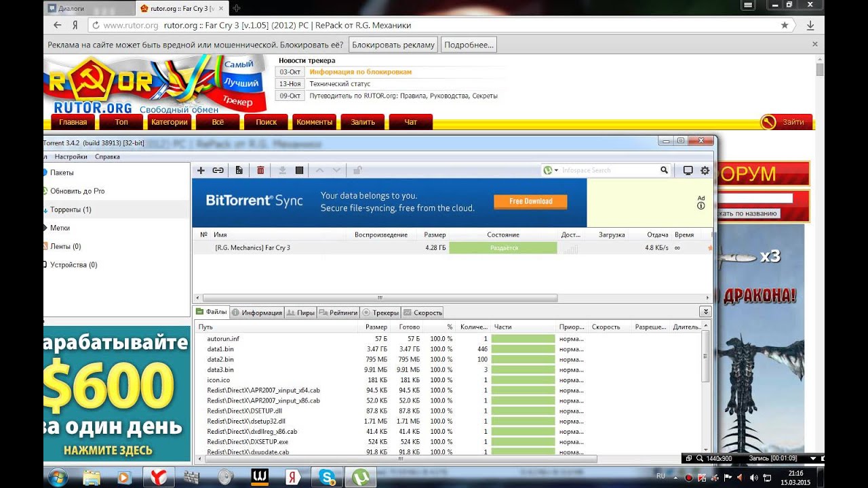
Task: Open the Справка menu
Action: click(x=107, y=157)
